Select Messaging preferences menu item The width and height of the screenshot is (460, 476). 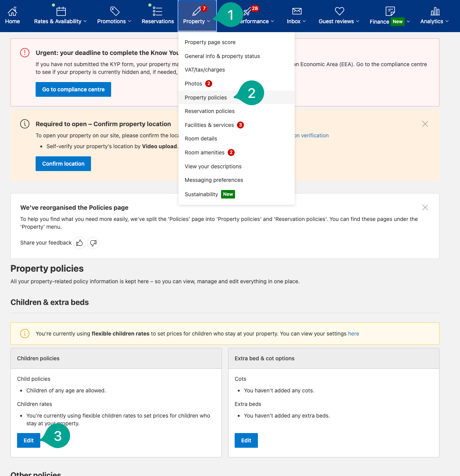tap(237, 180)
